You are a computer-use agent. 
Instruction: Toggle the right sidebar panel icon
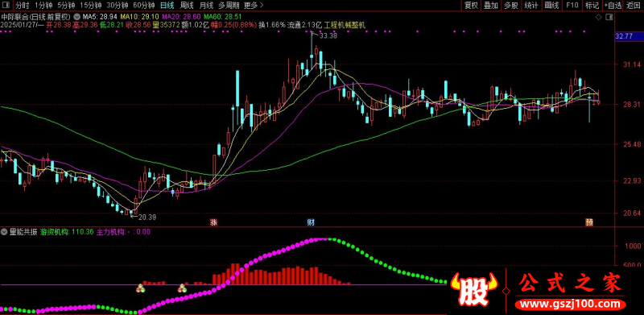(x=609, y=17)
